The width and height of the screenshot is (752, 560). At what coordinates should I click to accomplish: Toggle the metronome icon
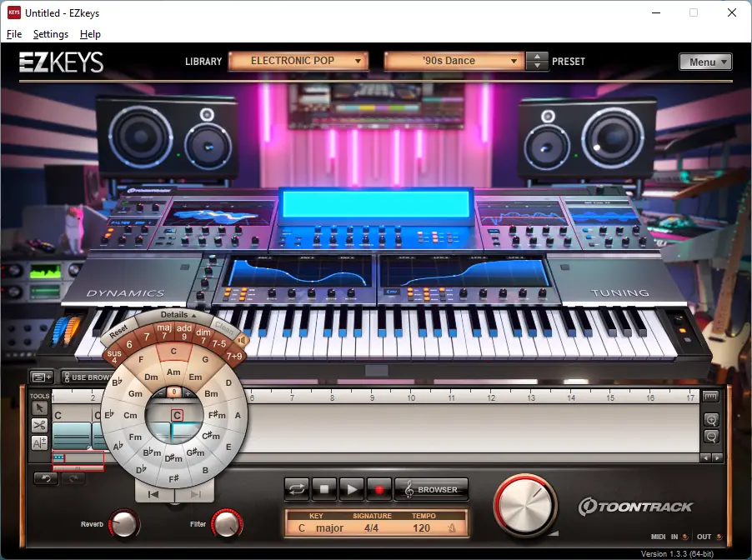[x=451, y=527]
